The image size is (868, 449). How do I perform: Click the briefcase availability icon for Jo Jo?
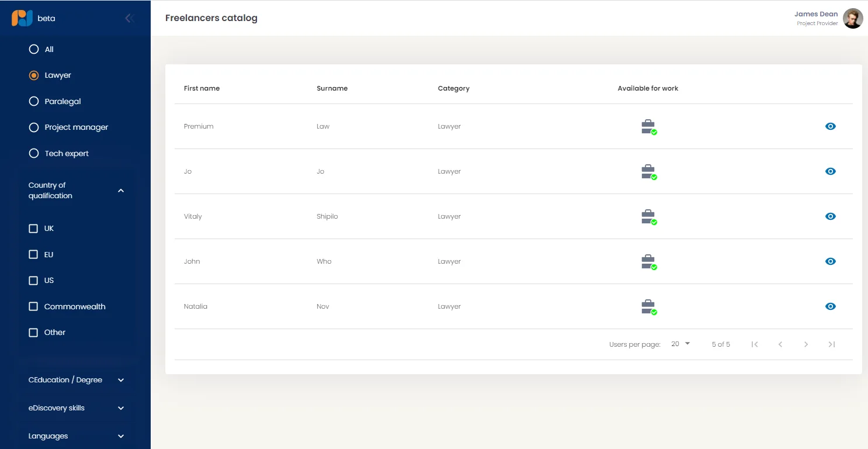point(649,172)
